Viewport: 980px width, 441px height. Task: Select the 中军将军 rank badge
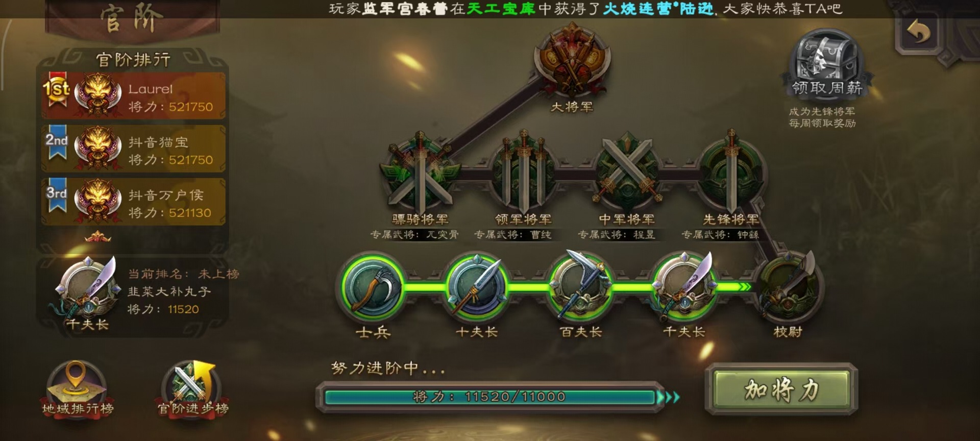click(627, 171)
